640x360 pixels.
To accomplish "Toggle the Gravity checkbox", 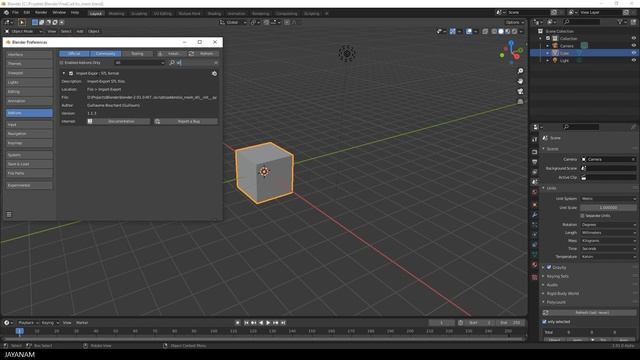I will click(549, 267).
